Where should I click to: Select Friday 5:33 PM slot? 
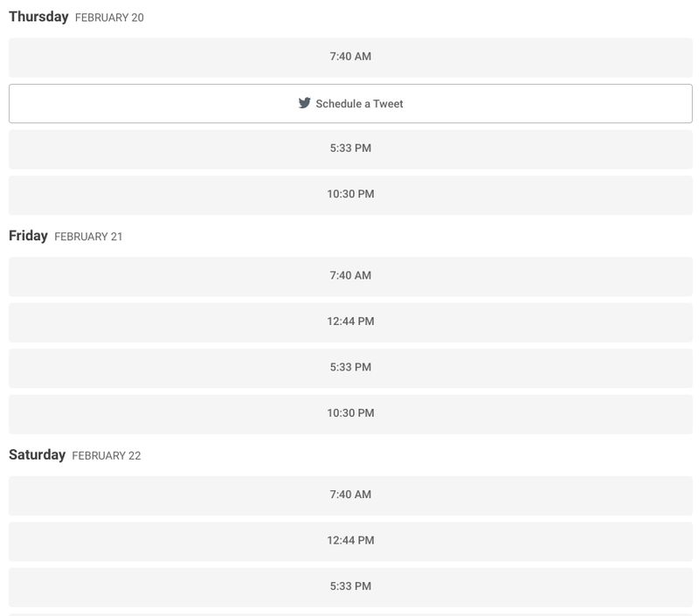point(350,368)
